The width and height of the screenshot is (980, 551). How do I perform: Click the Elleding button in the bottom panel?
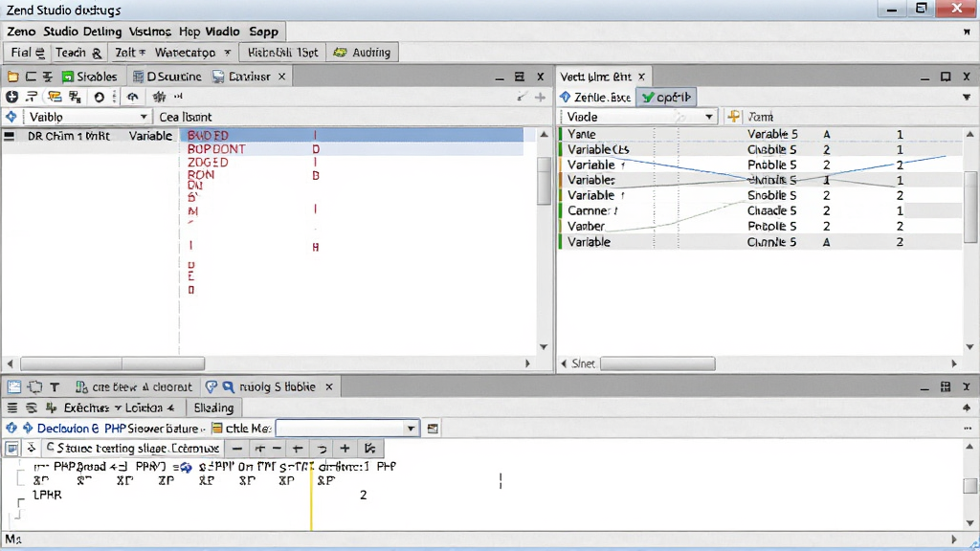click(x=213, y=408)
